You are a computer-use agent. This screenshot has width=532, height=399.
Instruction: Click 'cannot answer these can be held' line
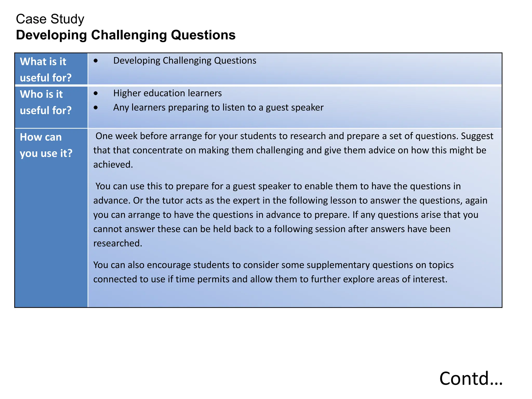coord(271,229)
